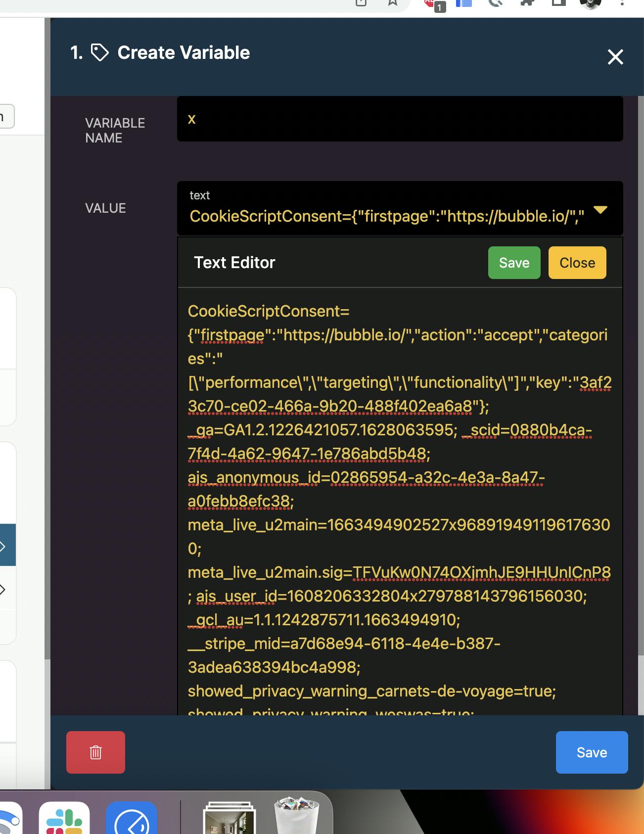Image resolution: width=644 pixels, height=834 pixels.
Task: Open the image stack in the dock
Action: click(229, 818)
